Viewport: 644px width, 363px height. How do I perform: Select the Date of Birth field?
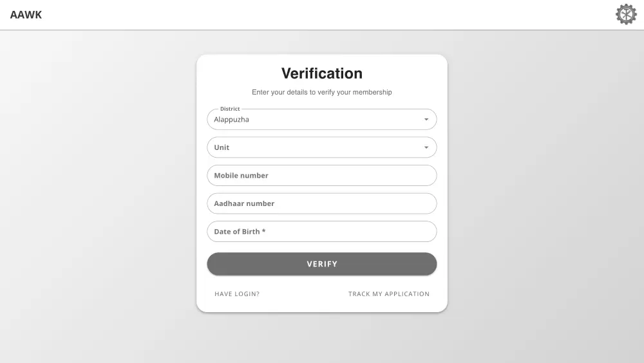(x=322, y=232)
